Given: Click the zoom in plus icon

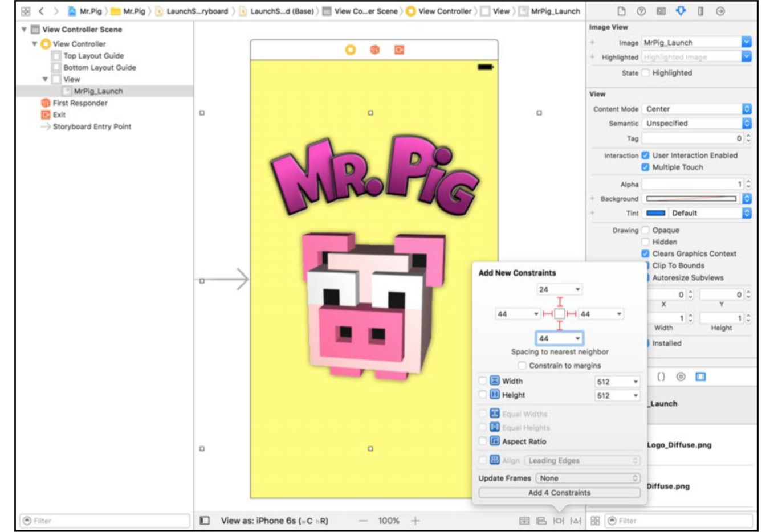Looking at the screenshot, I should (415, 520).
